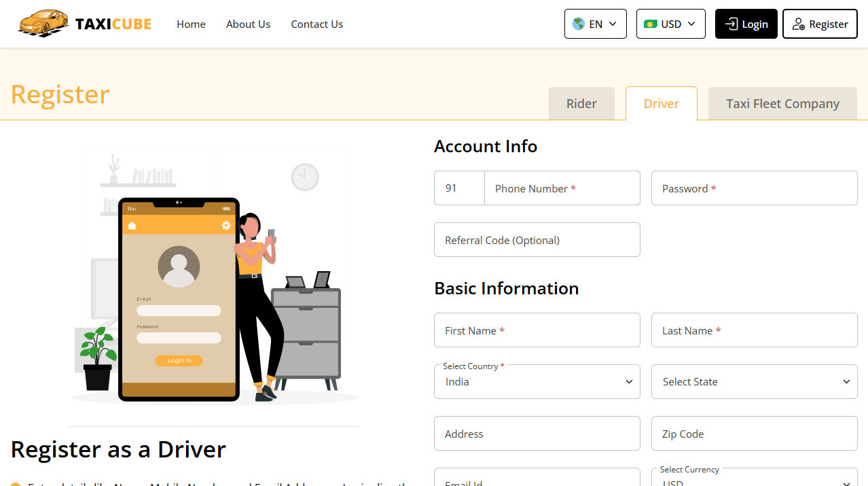Open the Home page link

[x=191, y=24]
